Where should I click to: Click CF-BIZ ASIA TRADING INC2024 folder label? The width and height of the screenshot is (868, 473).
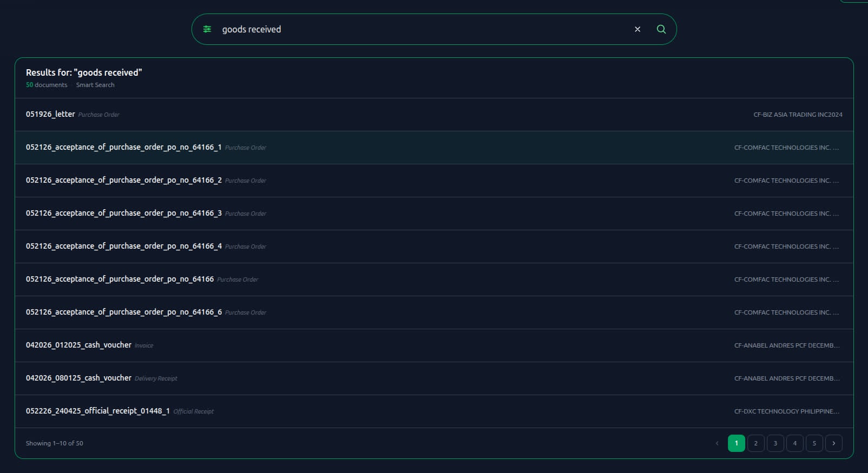[x=798, y=115]
